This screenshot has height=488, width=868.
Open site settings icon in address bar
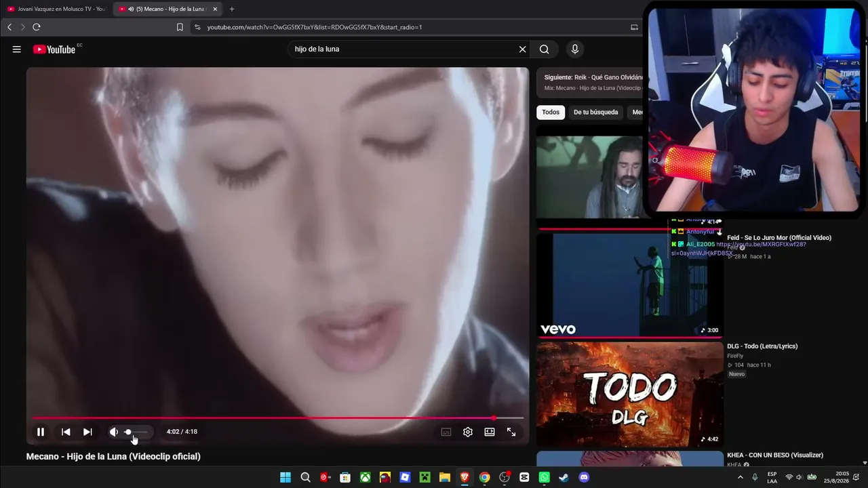(x=197, y=27)
